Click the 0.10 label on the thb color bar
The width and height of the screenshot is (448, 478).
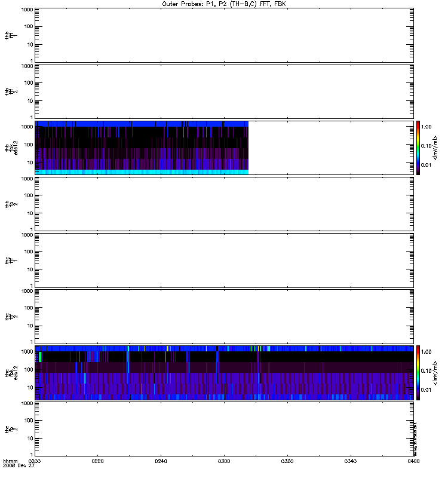[x=426, y=146]
